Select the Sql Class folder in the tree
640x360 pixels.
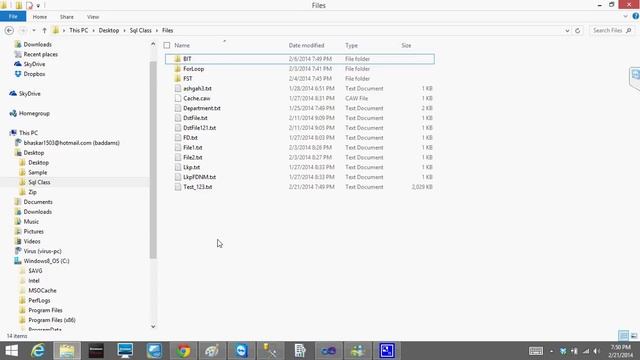[x=39, y=182]
